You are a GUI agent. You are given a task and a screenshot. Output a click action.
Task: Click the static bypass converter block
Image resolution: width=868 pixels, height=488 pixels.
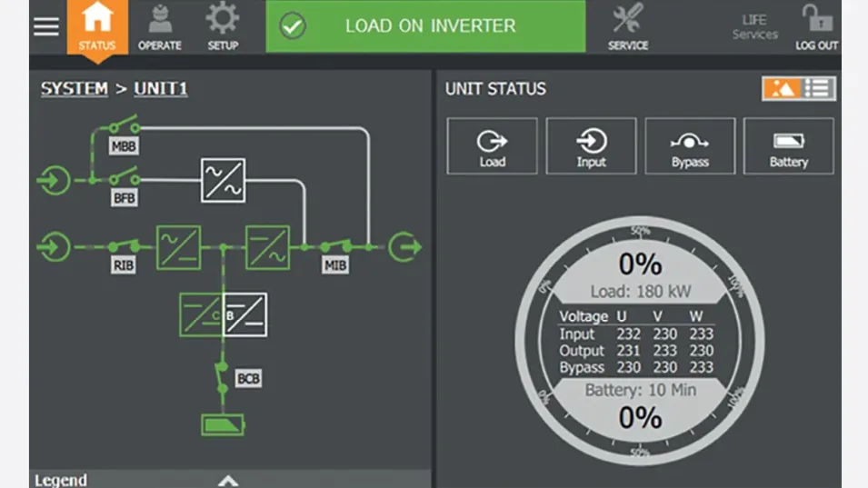coord(223,180)
